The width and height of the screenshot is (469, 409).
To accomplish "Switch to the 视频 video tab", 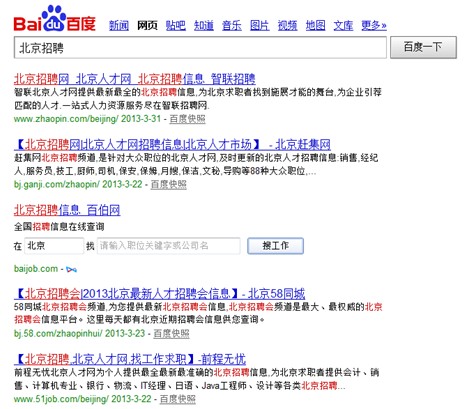I will pyautogui.click(x=288, y=25).
